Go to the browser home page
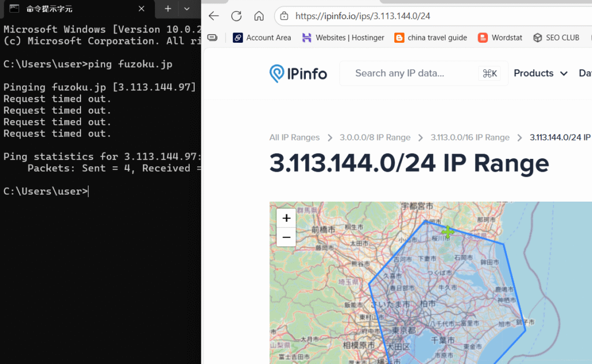This screenshot has height=364, width=592. pos(259,16)
